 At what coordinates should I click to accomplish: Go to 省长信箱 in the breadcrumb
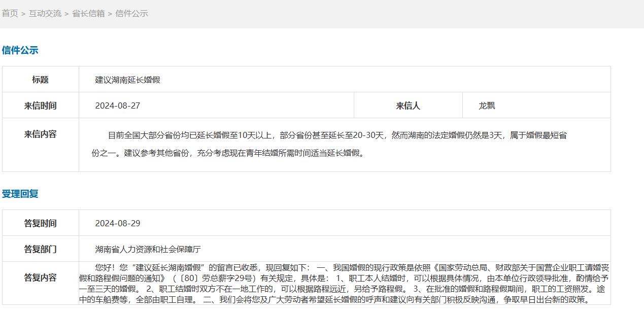pyautogui.click(x=88, y=14)
